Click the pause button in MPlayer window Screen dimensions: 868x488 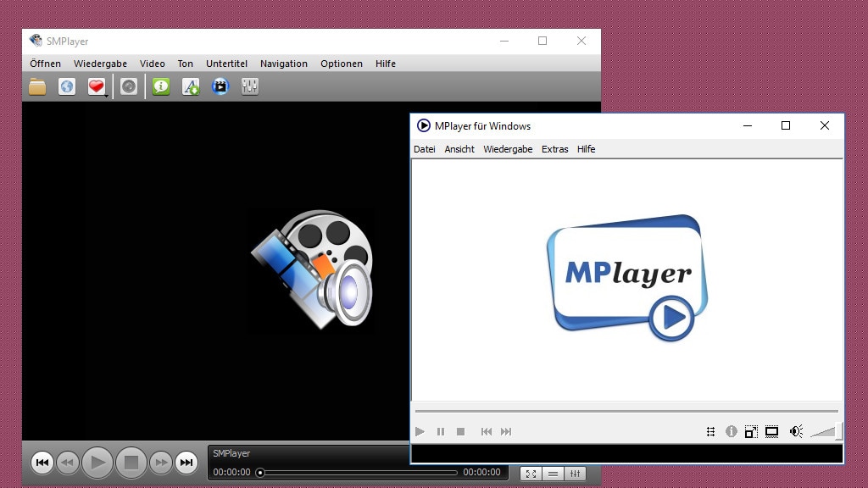click(441, 431)
